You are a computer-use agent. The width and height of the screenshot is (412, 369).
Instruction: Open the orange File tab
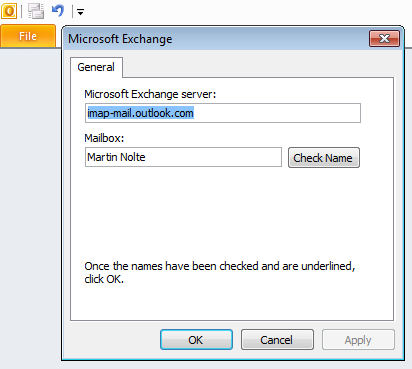28,36
